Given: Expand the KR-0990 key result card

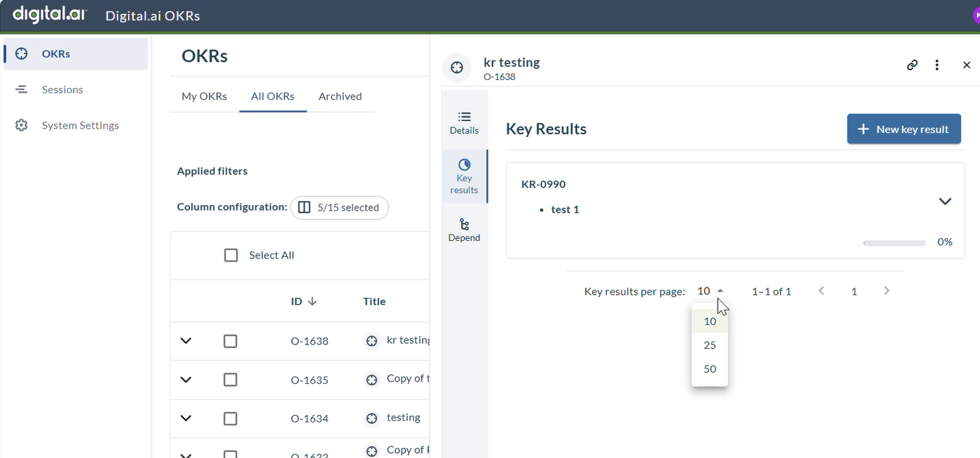Looking at the screenshot, I should point(945,202).
